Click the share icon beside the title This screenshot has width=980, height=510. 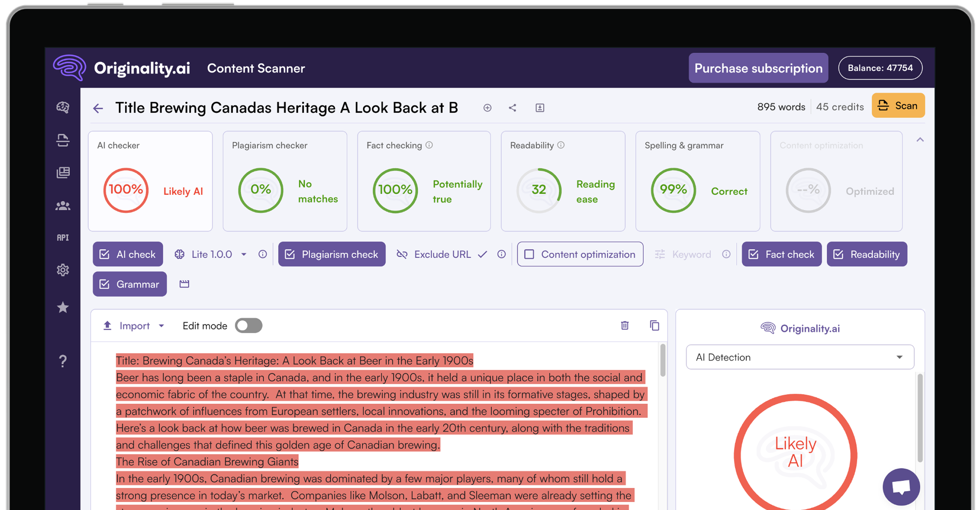(x=512, y=108)
